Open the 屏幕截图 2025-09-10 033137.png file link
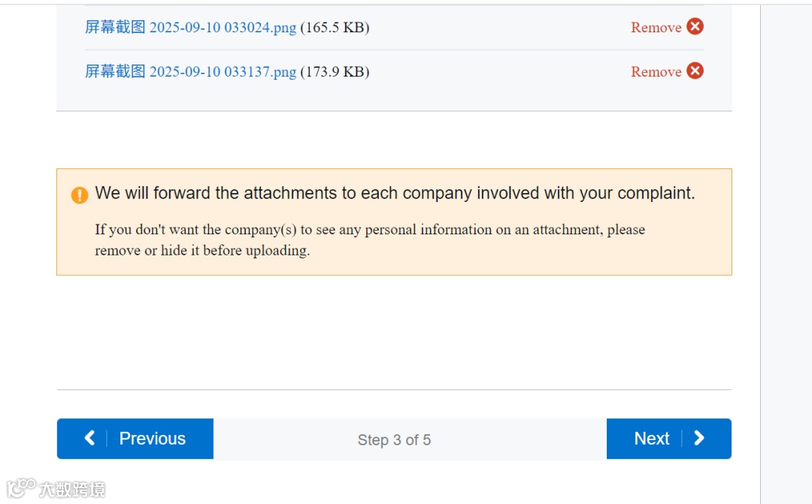 [x=190, y=72]
